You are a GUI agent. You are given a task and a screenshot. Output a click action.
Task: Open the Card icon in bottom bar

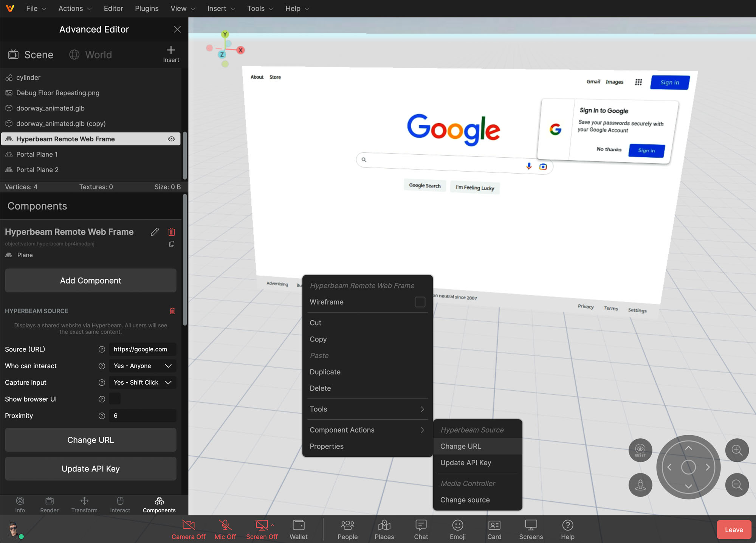click(494, 529)
